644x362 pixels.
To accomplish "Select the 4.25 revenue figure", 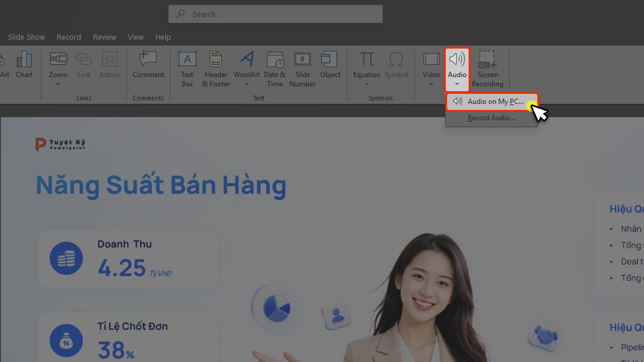I will point(122,268).
